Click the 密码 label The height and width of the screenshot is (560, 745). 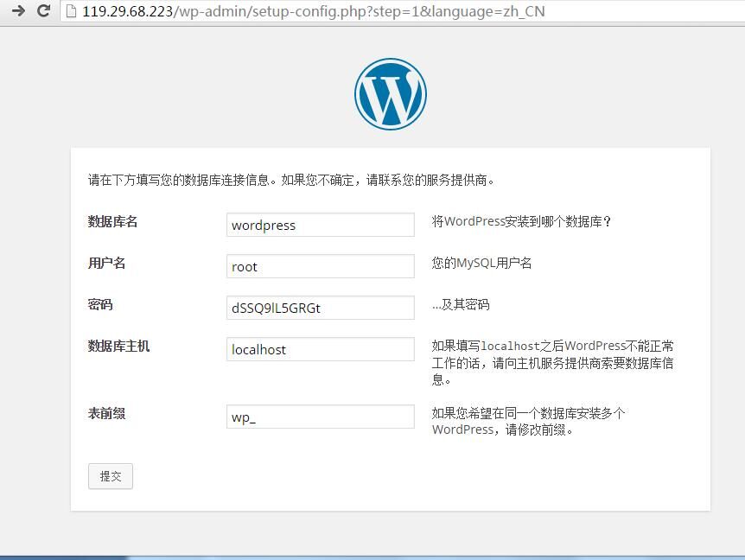pyautogui.click(x=100, y=304)
